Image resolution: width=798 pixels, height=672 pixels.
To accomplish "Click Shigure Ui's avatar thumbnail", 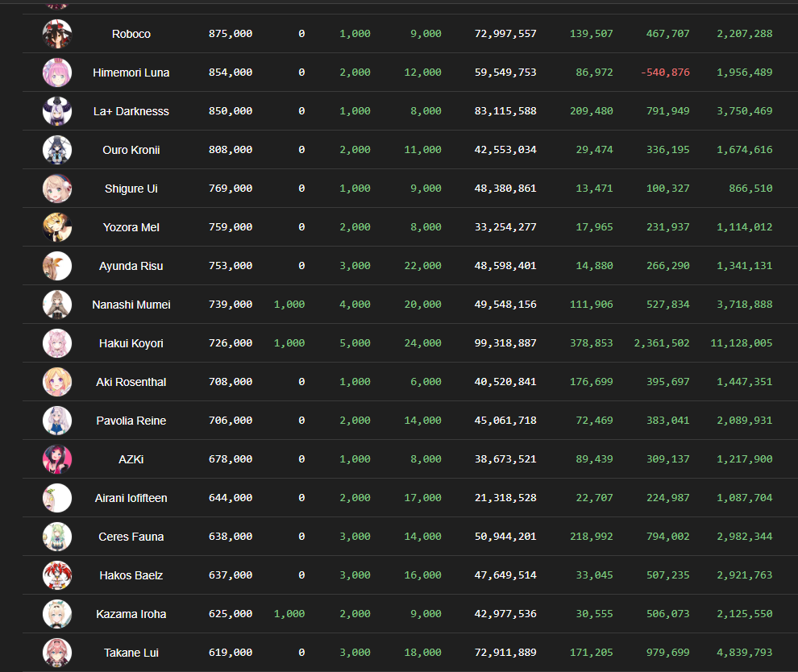I will (57, 189).
